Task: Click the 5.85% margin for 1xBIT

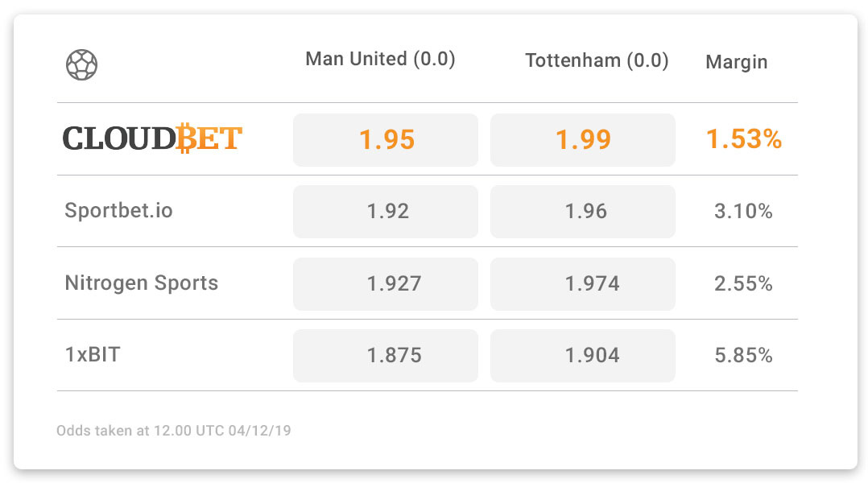Action: [x=743, y=355]
